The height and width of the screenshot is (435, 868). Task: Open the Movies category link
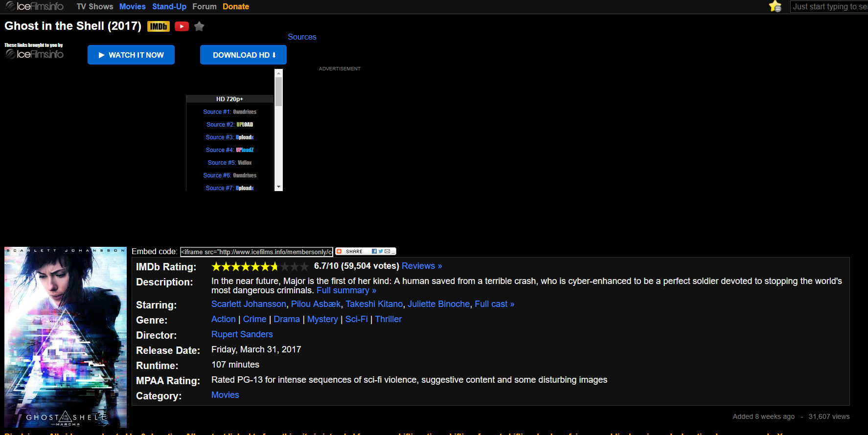click(225, 395)
